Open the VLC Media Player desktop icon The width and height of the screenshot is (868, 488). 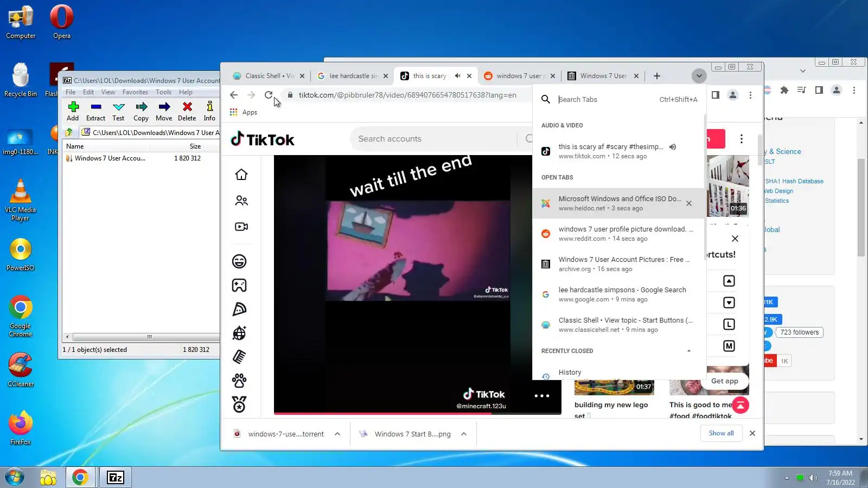[x=20, y=200]
